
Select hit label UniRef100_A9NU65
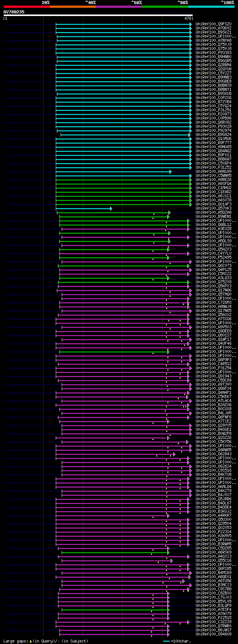(213, 147)
